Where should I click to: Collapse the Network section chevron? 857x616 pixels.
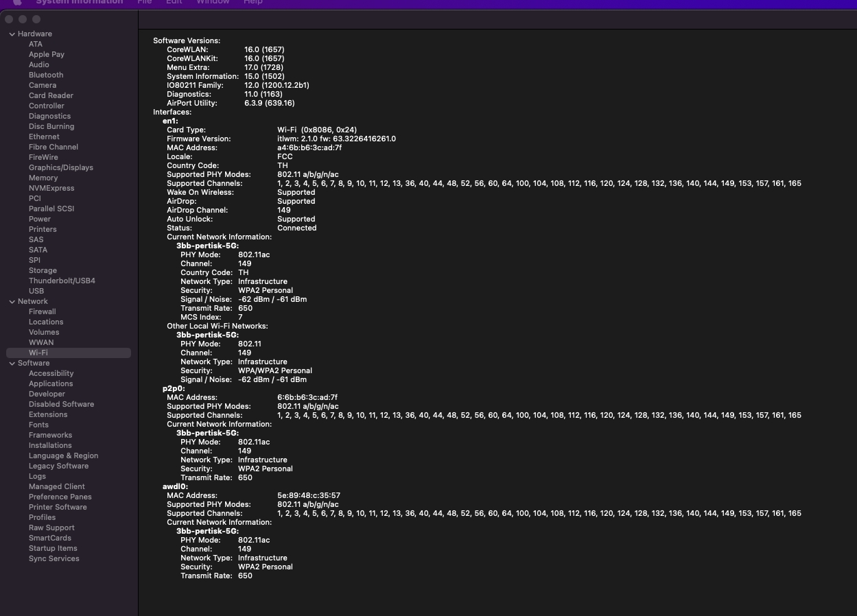click(12, 301)
